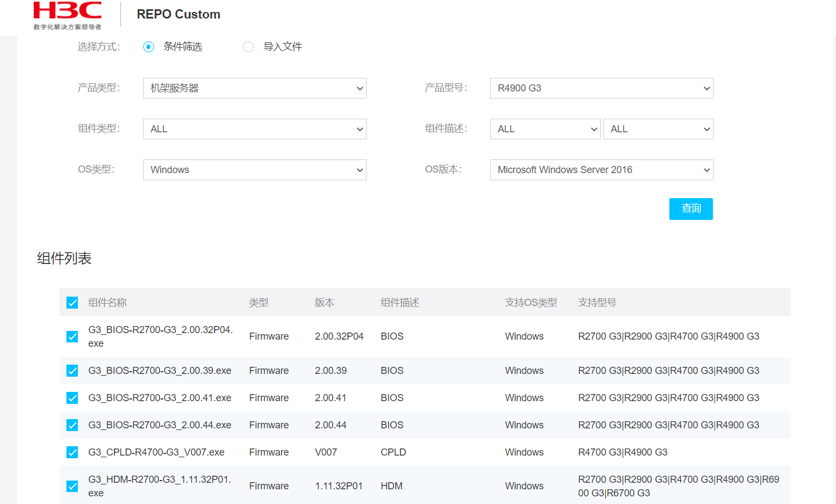Open the 产品类型 dropdown

click(x=254, y=88)
